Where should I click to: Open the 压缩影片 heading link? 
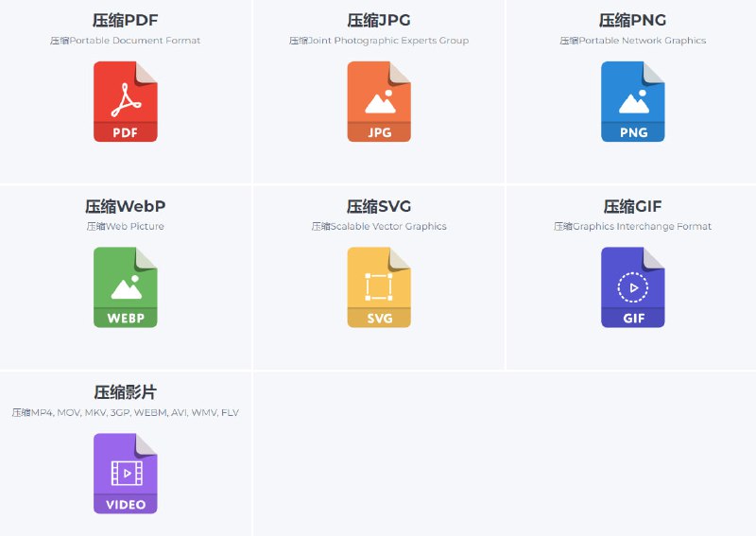(126, 392)
